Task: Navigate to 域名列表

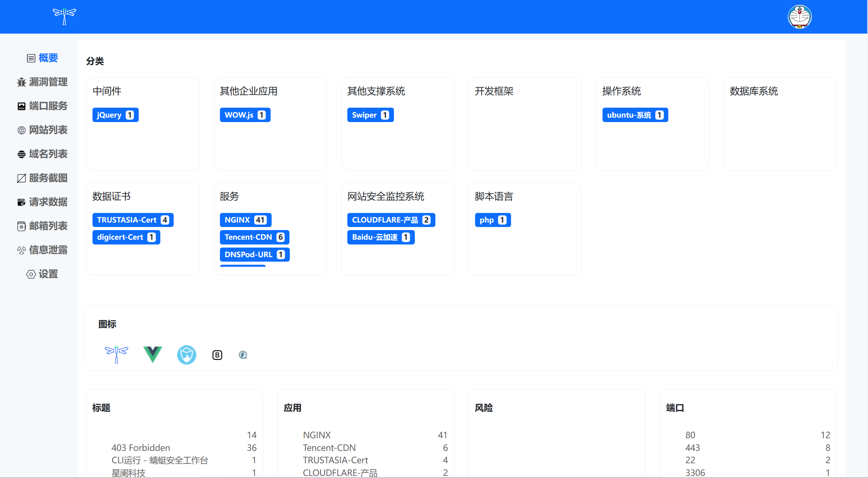Action: (x=48, y=154)
